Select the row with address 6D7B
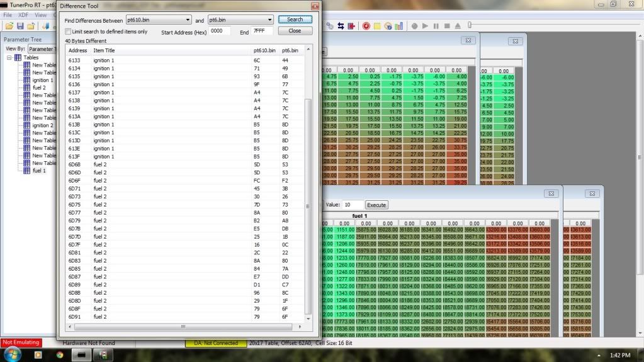644x362 pixels. 185,229
